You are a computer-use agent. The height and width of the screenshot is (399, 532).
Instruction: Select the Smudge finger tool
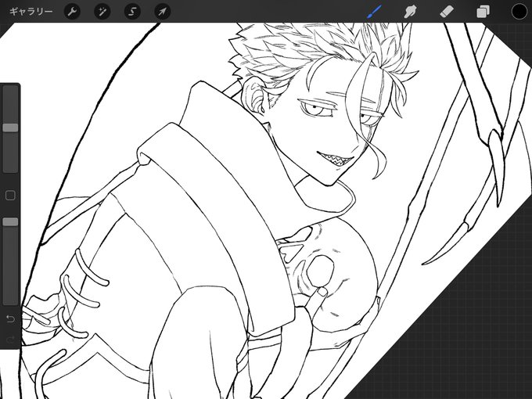tap(410, 12)
